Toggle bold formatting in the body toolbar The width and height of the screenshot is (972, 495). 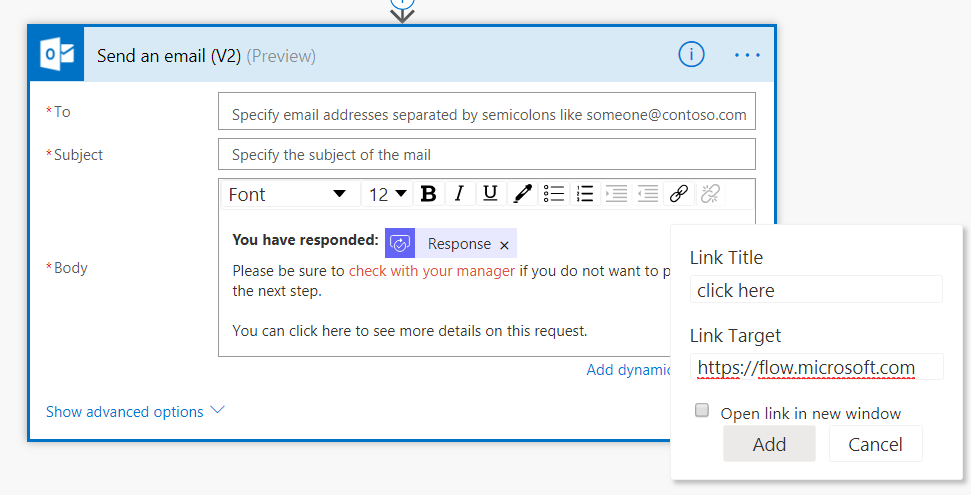click(428, 194)
